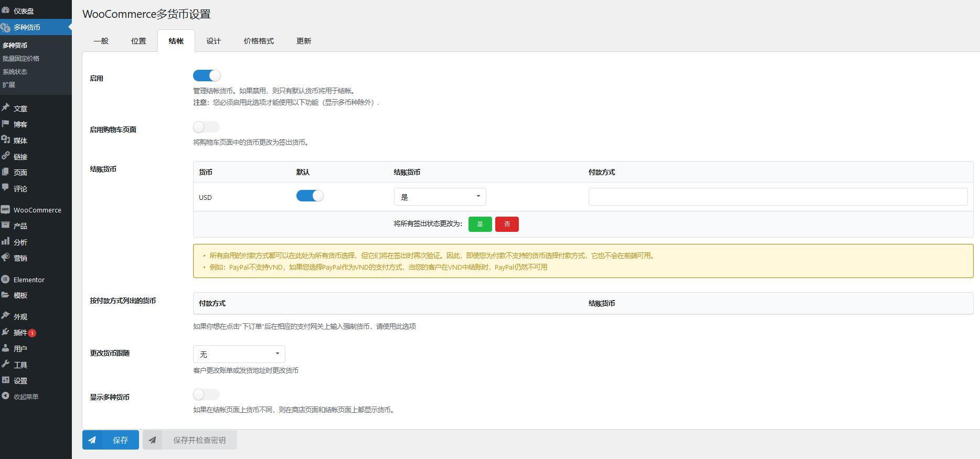Image resolution: width=980 pixels, height=459 pixels.
Task: Open the 设计 tab
Action: tap(214, 41)
